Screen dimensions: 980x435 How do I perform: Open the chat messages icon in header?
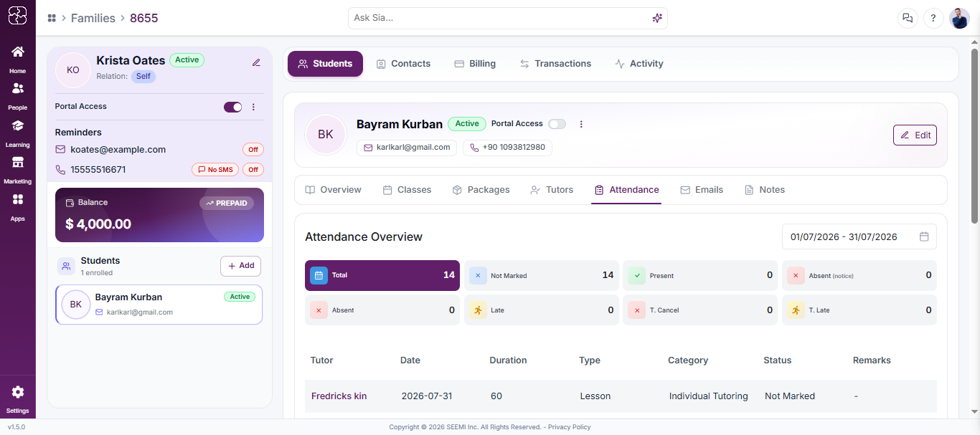(908, 19)
